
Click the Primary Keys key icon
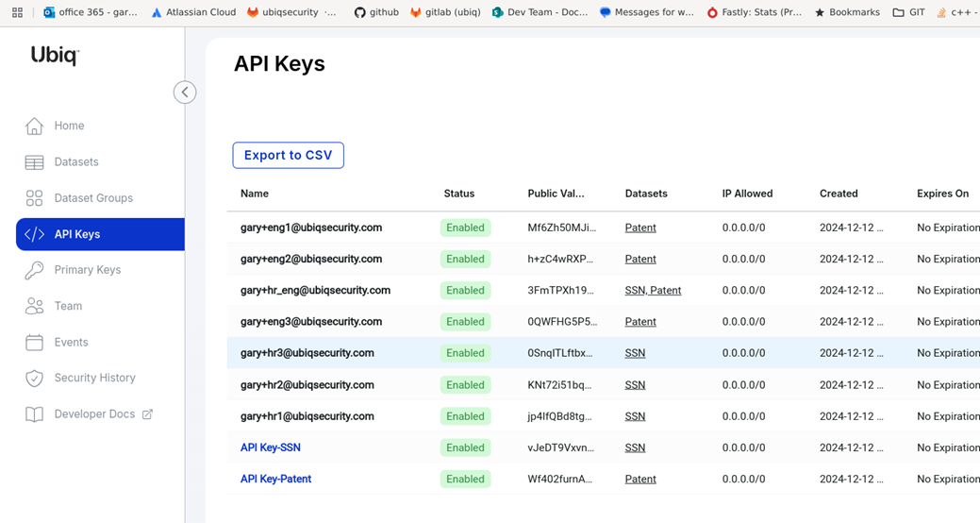[x=35, y=270]
